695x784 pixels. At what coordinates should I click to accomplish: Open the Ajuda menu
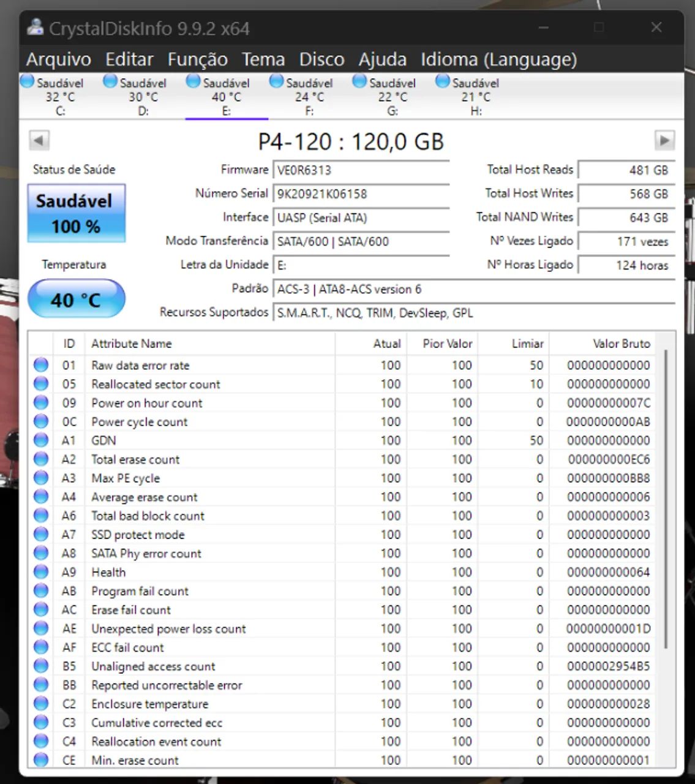383,59
